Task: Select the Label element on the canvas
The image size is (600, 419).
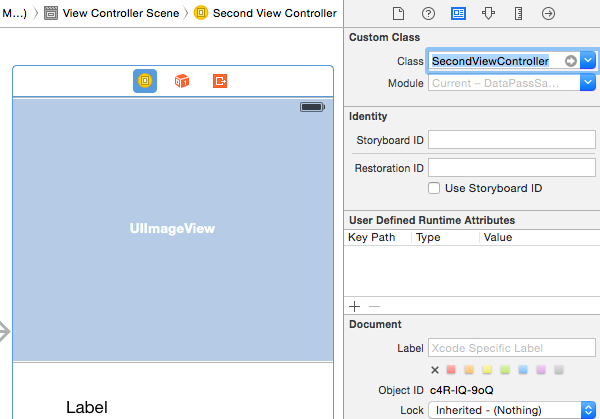Action: pyautogui.click(x=87, y=407)
